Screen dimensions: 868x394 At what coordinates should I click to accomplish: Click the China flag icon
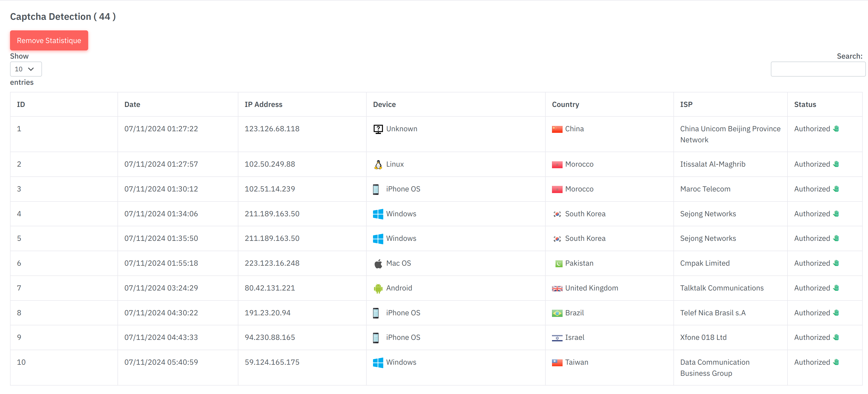click(x=557, y=129)
